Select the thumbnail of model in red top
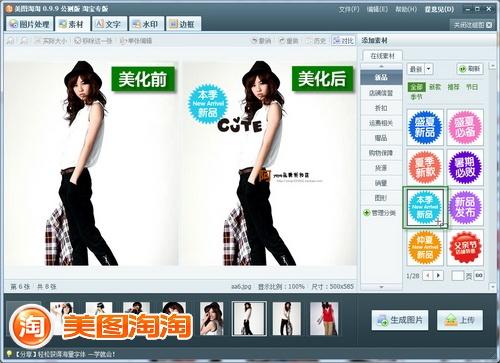The height and width of the screenshot is (363, 500). (x=324, y=318)
